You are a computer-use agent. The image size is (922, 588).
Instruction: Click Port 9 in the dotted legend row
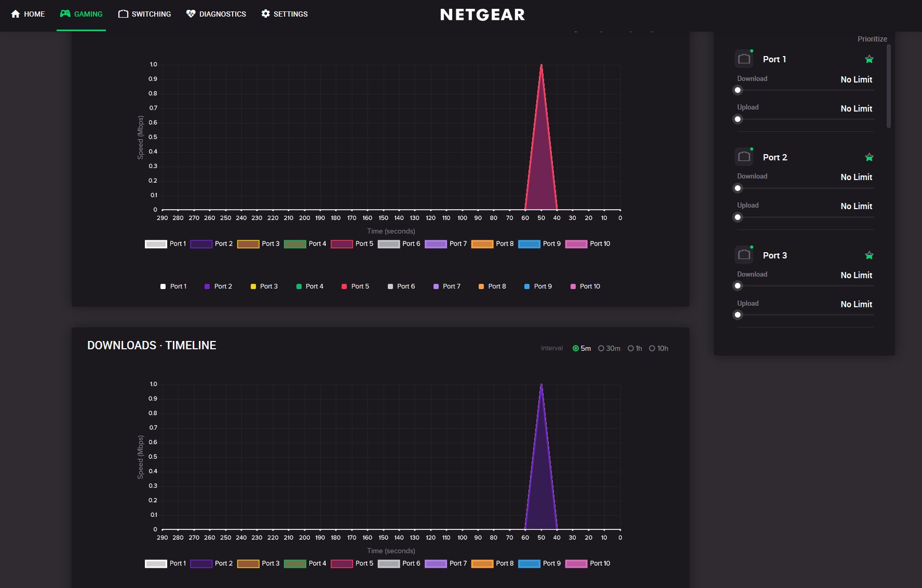[x=538, y=286]
